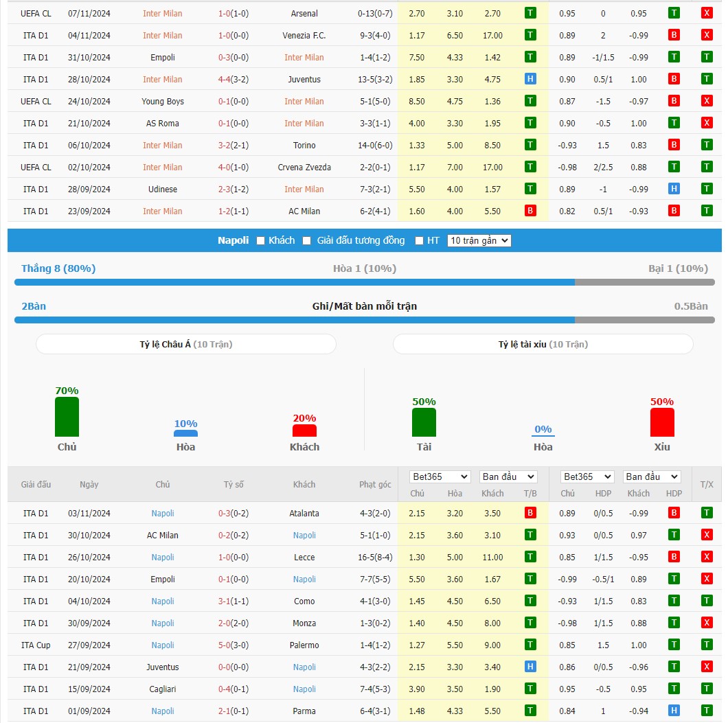
Task: Tick the Khách checkbox for Napoli
Action: click(260, 240)
